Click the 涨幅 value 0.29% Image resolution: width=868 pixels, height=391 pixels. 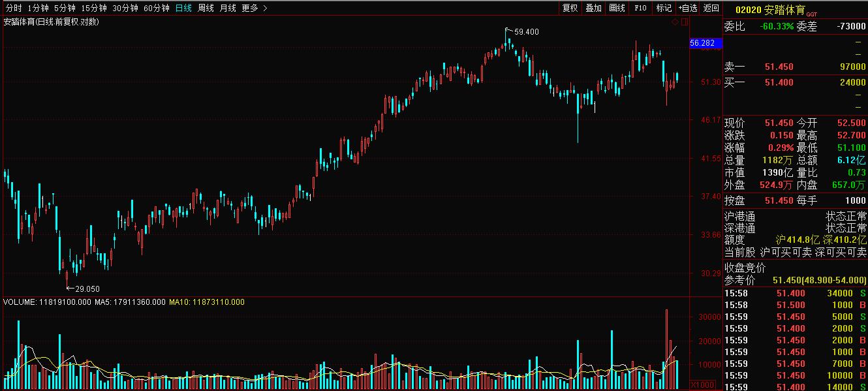pos(780,148)
